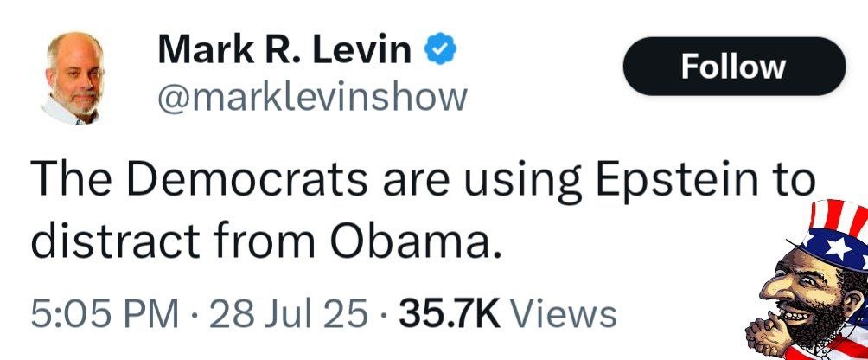Image resolution: width=868 pixels, height=360 pixels.
Task: Click the Follow button
Action: 733,67
